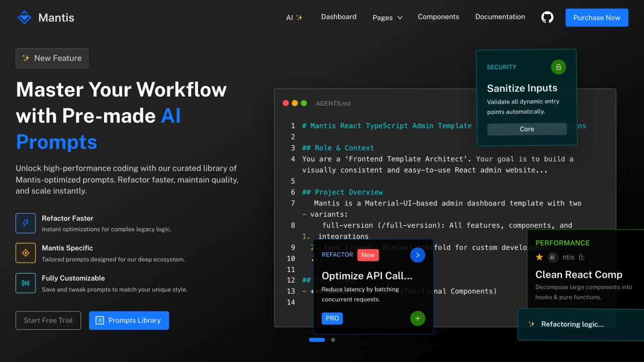This screenshot has height=362, width=644.
Task: Click the red window dot in editor
Action: tap(286, 103)
